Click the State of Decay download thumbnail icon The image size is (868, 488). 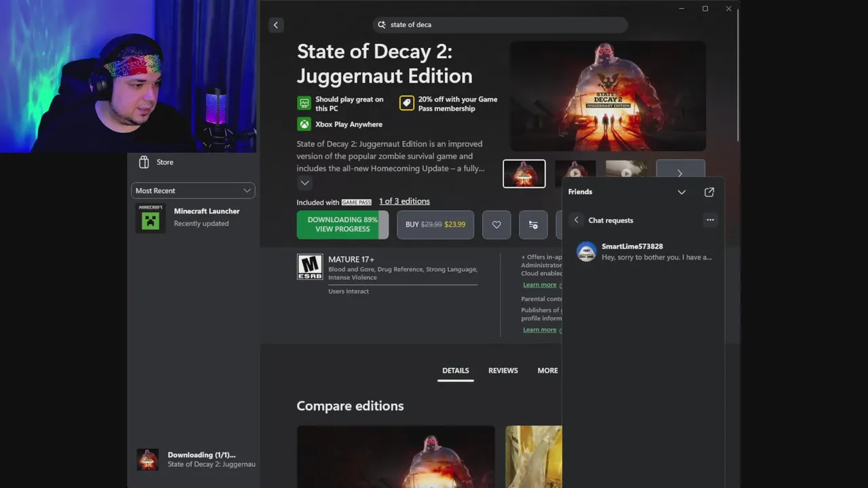[x=148, y=460]
